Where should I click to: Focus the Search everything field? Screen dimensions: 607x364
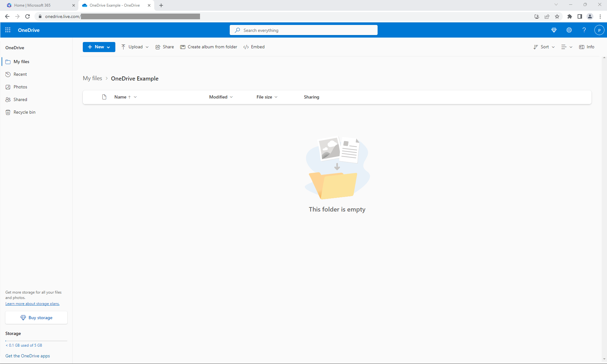pos(304,30)
